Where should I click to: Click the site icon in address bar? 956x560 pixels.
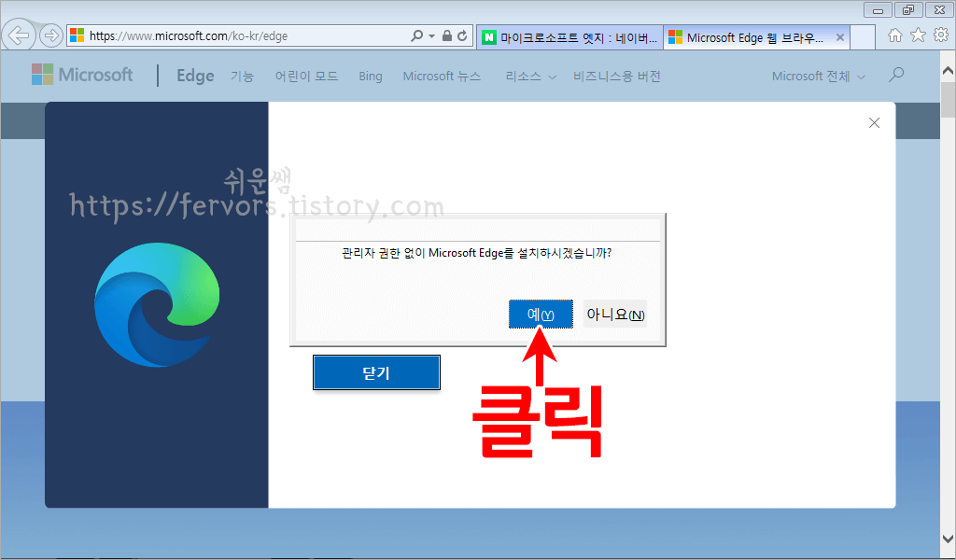(77, 36)
